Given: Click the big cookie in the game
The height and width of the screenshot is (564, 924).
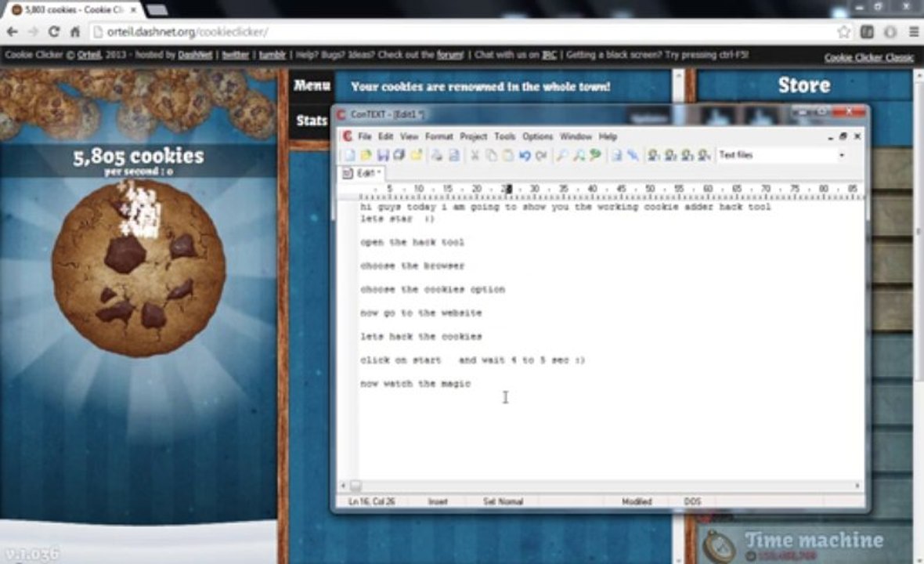Looking at the screenshot, I should pos(139,268).
